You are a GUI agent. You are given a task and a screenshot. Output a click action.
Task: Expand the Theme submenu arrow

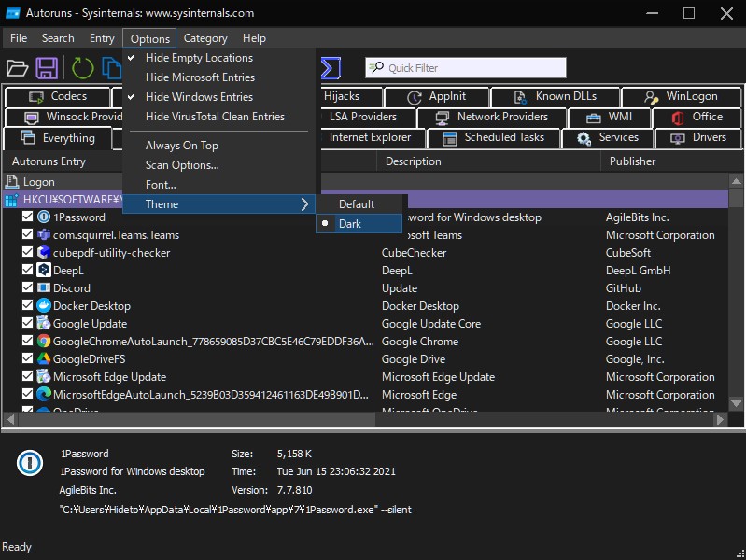pyautogui.click(x=305, y=204)
